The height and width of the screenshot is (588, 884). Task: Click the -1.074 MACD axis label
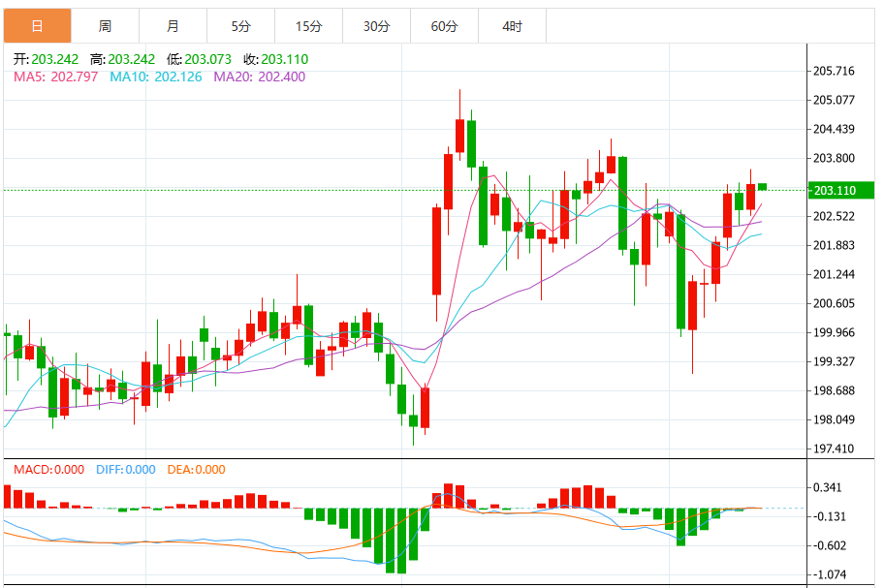tap(830, 574)
